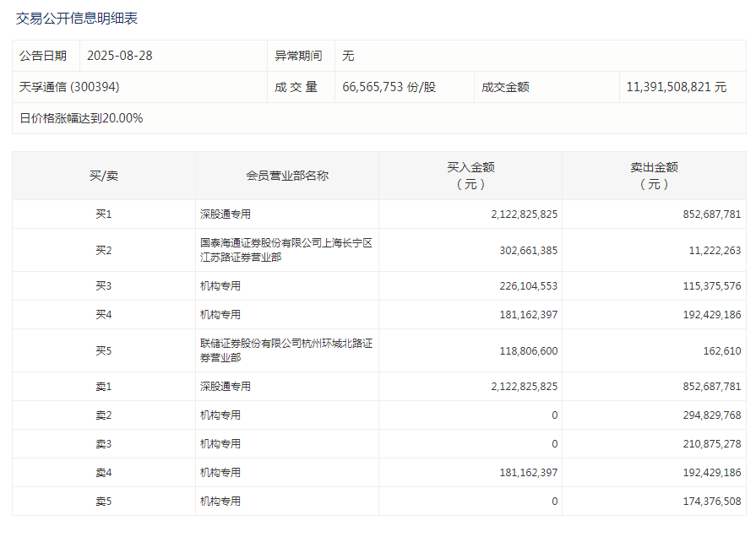Click the 会员营业部名称 column header
Viewport: 756px width, 537px height.
tap(287, 176)
